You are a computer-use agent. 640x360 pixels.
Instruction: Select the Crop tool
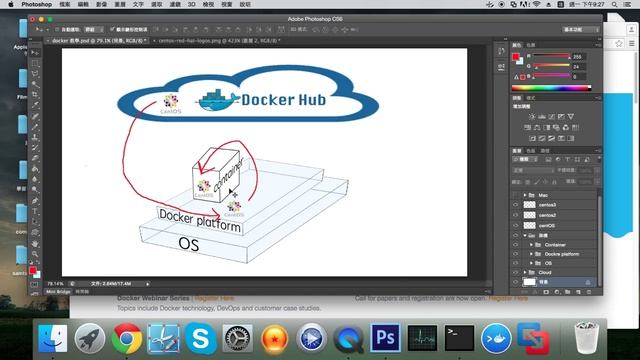point(35,95)
